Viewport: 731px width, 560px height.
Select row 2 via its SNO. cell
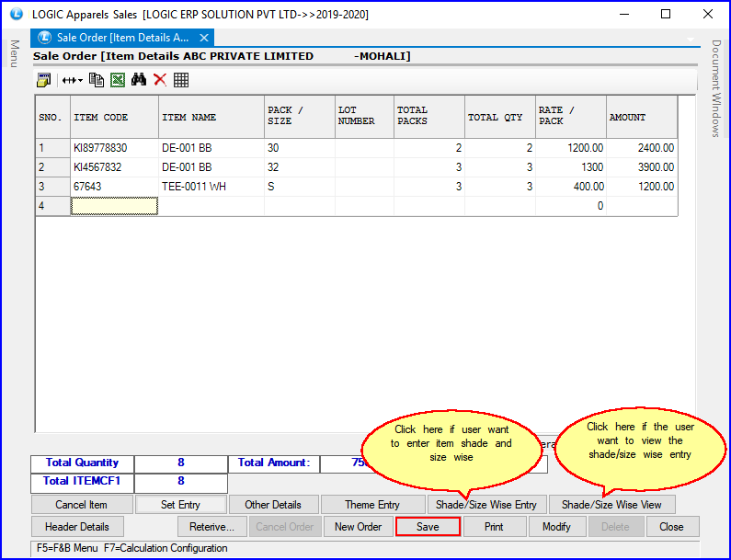click(52, 167)
